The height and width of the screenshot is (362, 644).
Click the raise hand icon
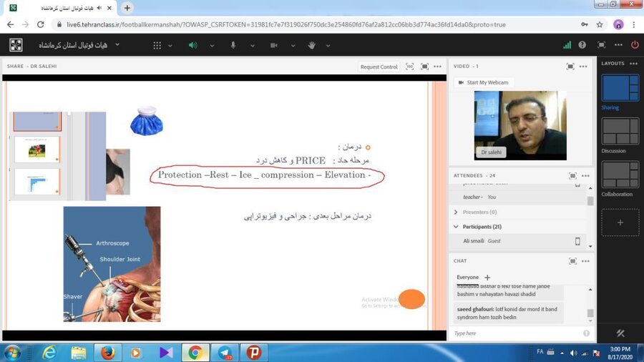[311, 45]
